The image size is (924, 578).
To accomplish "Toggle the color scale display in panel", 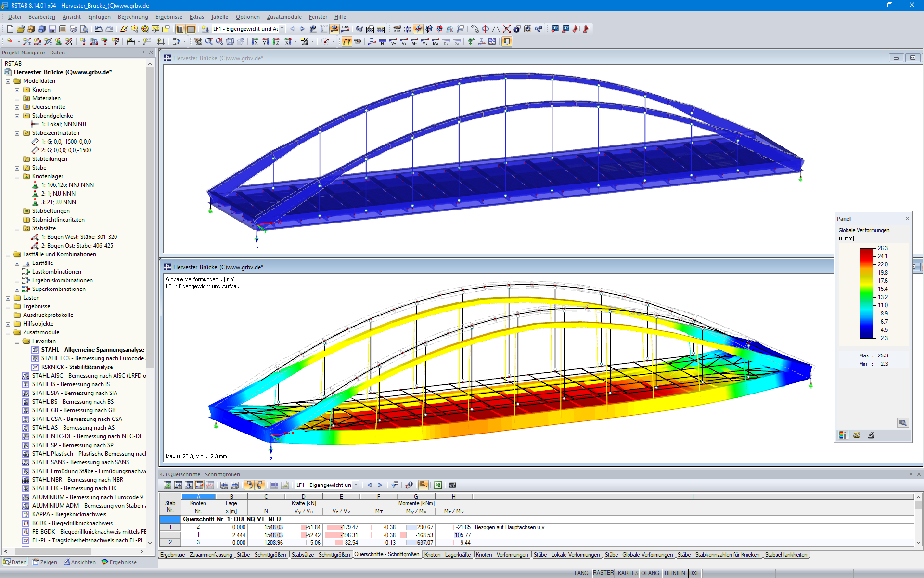I will coord(843,435).
